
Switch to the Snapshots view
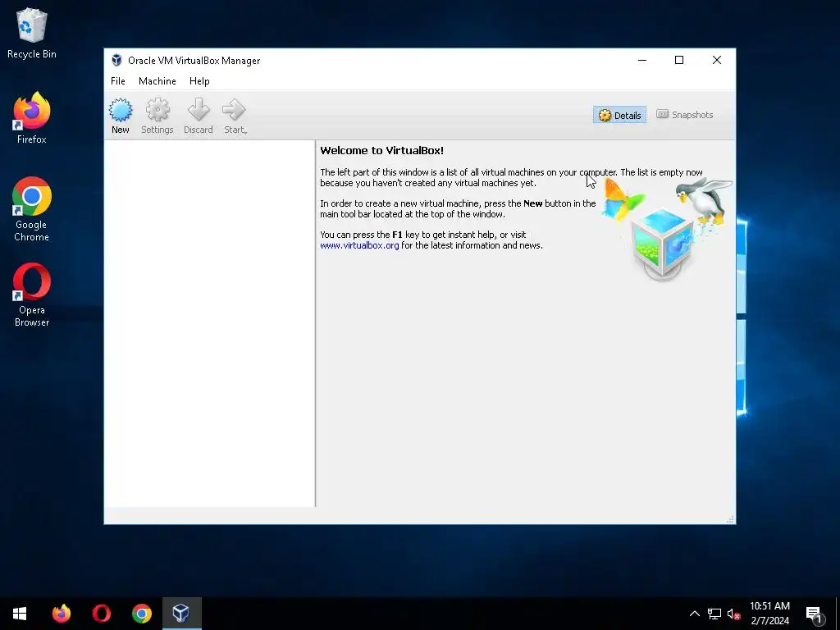tap(685, 115)
